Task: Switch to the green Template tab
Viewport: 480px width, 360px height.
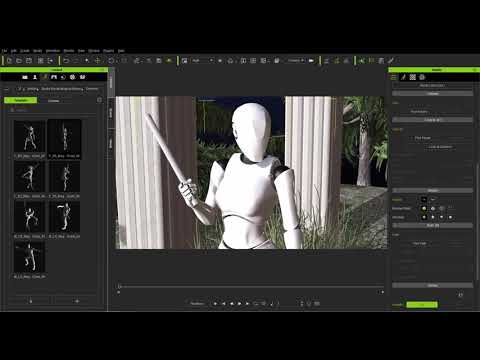Action: click(21, 100)
